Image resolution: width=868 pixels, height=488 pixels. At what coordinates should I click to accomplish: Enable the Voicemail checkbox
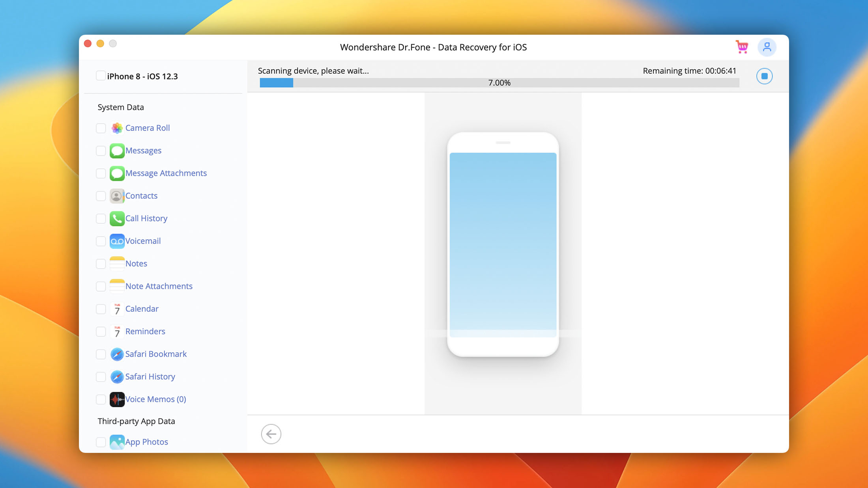[101, 241]
